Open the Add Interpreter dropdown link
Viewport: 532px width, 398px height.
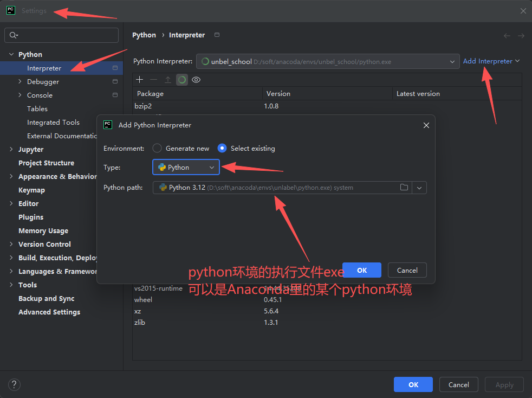pyautogui.click(x=491, y=61)
